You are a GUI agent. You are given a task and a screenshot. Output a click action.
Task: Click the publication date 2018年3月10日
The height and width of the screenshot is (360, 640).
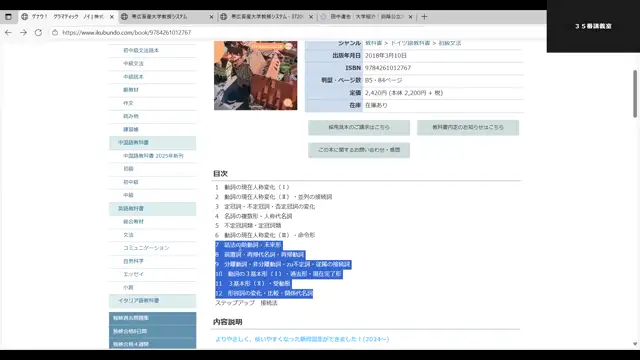pyautogui.click(x=386, y=56)
